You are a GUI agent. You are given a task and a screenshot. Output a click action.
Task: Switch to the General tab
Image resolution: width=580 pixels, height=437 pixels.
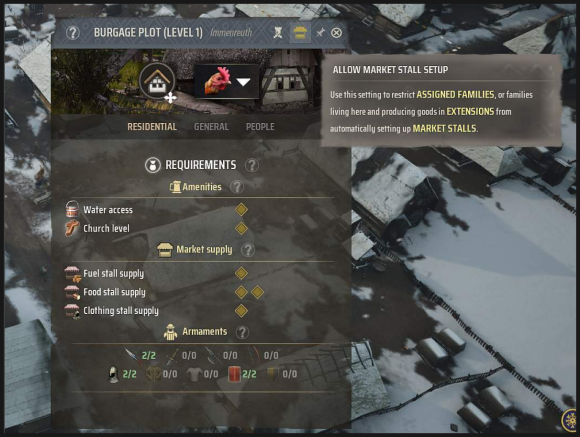211,127
